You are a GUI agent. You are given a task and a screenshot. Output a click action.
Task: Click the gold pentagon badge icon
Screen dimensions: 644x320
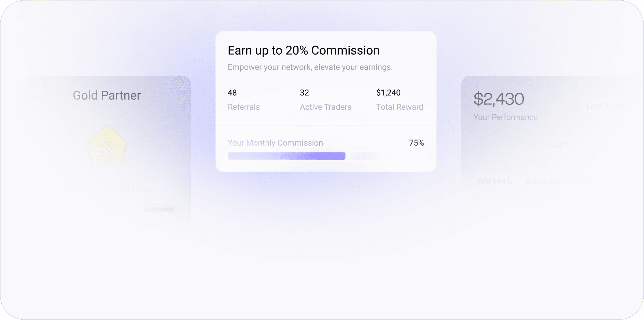coord(107,146)
